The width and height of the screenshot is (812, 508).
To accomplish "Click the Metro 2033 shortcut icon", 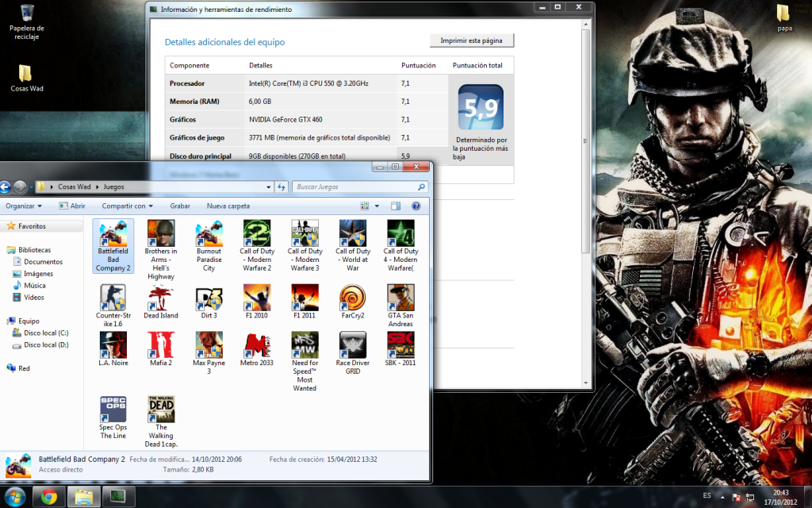I will click(256, 344).
